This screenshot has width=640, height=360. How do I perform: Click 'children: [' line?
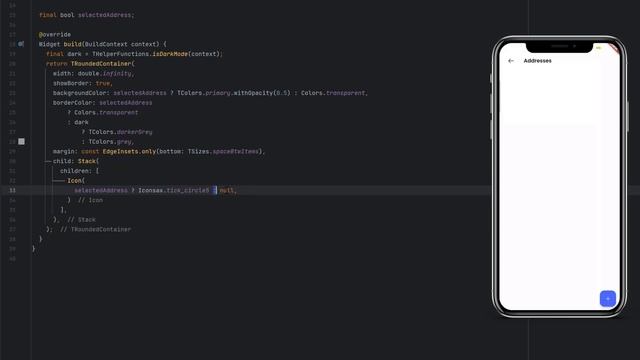(80, 171)
